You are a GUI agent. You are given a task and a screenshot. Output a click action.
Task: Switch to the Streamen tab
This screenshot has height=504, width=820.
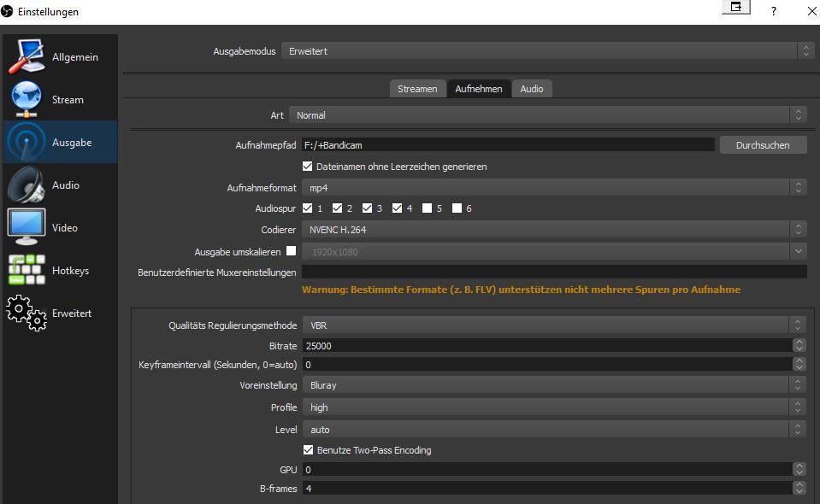coord(417,89)
